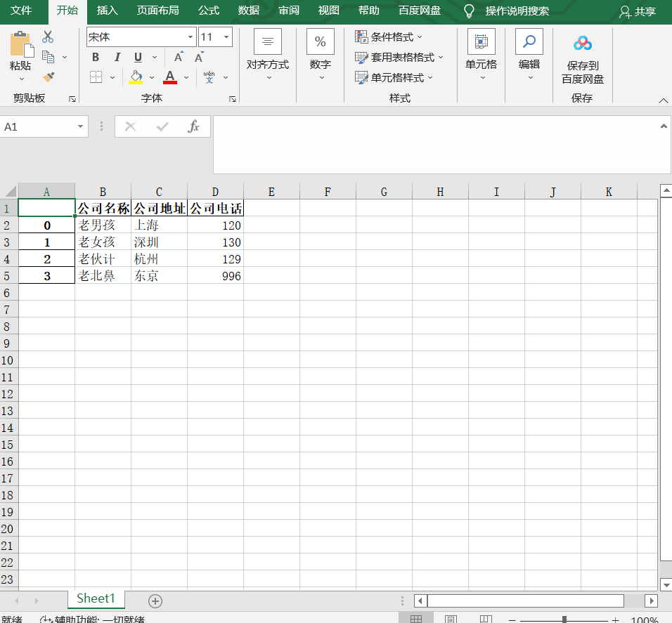Apply red font color A
672x623 pixels.
click(170, 77)
